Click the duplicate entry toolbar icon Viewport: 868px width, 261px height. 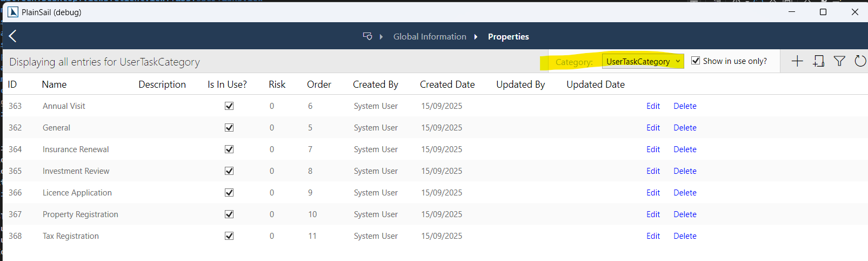pyautogui.click(x=819, y=61)
